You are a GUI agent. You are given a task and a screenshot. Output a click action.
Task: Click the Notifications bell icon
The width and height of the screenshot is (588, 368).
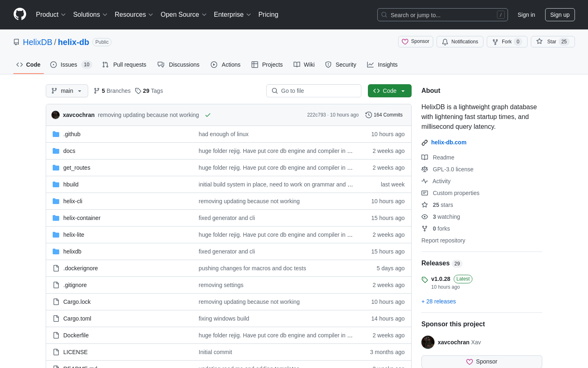tap(445, 42)
